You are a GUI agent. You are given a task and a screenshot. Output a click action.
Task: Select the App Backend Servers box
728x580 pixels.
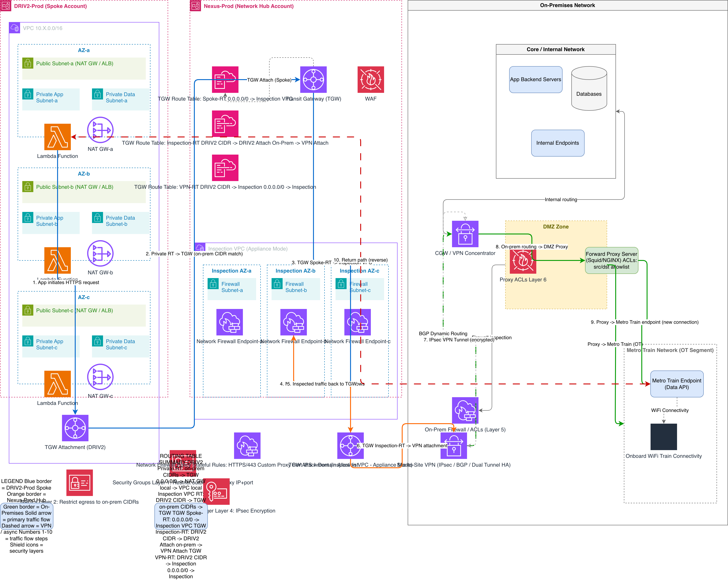[x=536, y=80]
